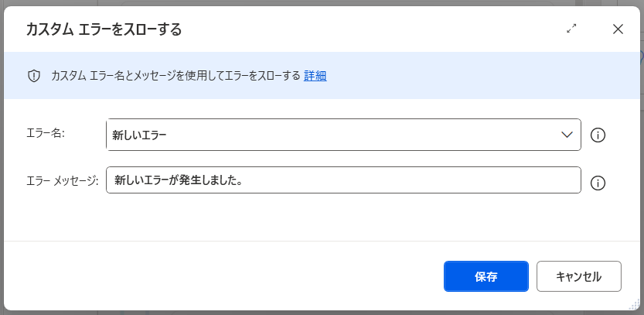644x315 pixels.
Task: Click the エラー メッセージ label
Action: pyautogui.click(x=62, y=180)
